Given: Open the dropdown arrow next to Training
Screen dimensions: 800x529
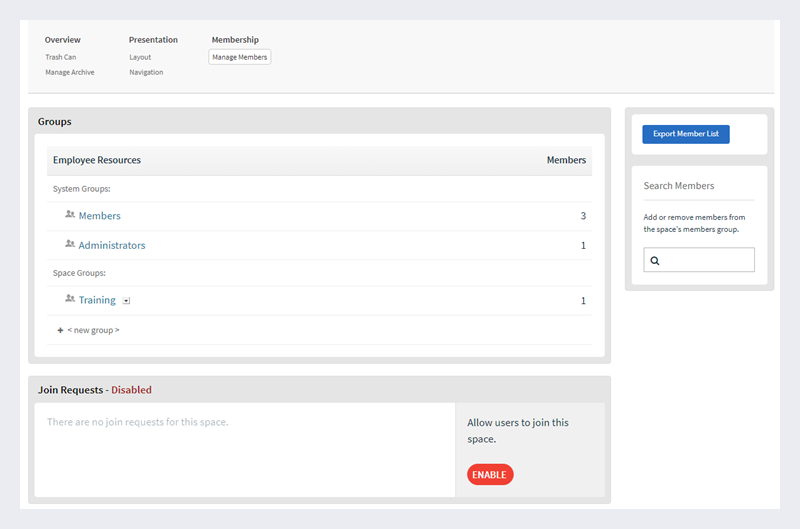Looking at the screenshot, I should [126, 300].
